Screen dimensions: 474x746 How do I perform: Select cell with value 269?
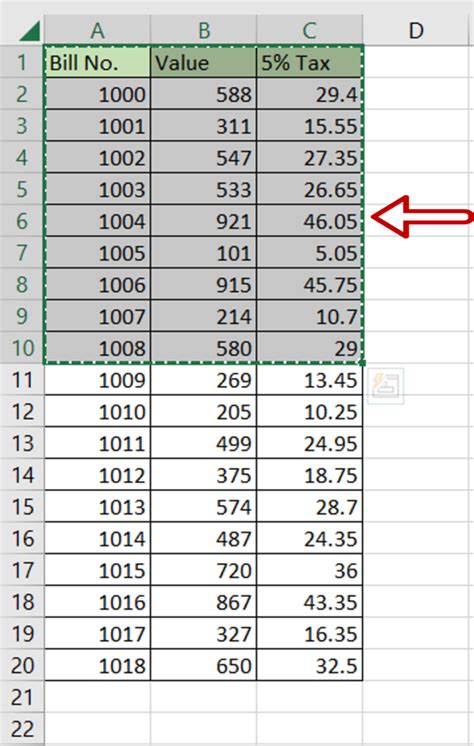pos(204,380)
